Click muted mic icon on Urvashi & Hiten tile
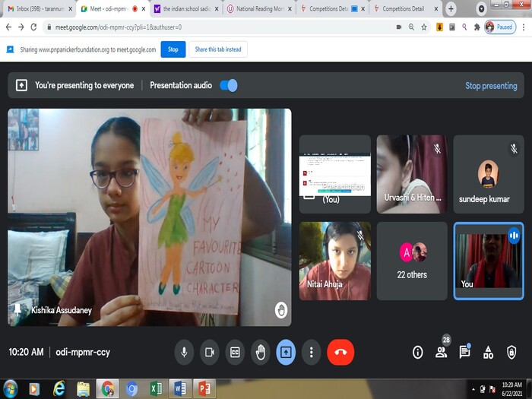 pos(437,148)
